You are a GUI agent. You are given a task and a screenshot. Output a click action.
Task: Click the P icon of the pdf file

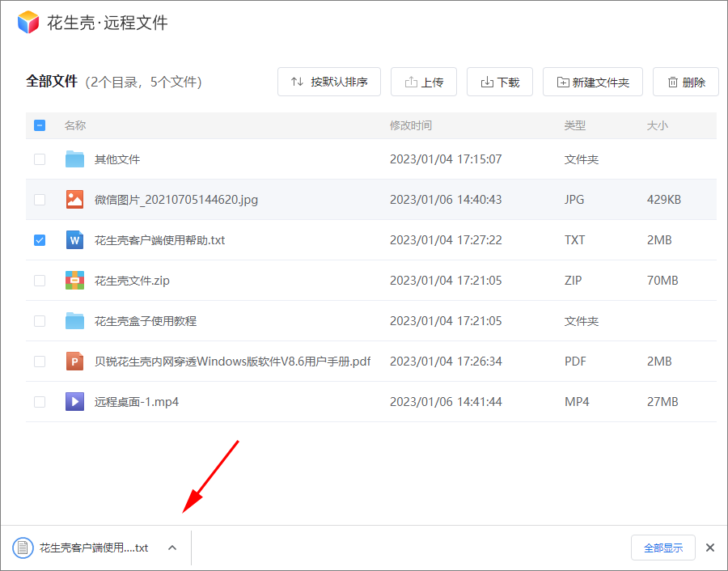click(x=74, y=362)
